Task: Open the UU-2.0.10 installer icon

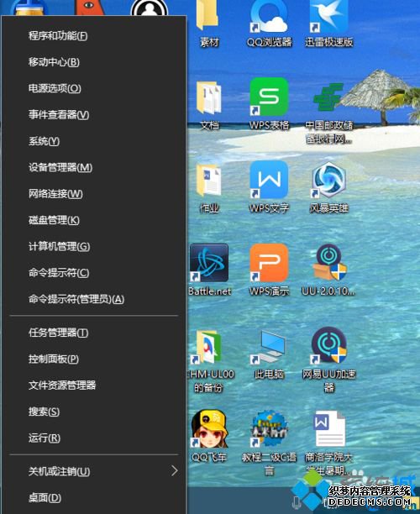Action: [x=328, y=263]
